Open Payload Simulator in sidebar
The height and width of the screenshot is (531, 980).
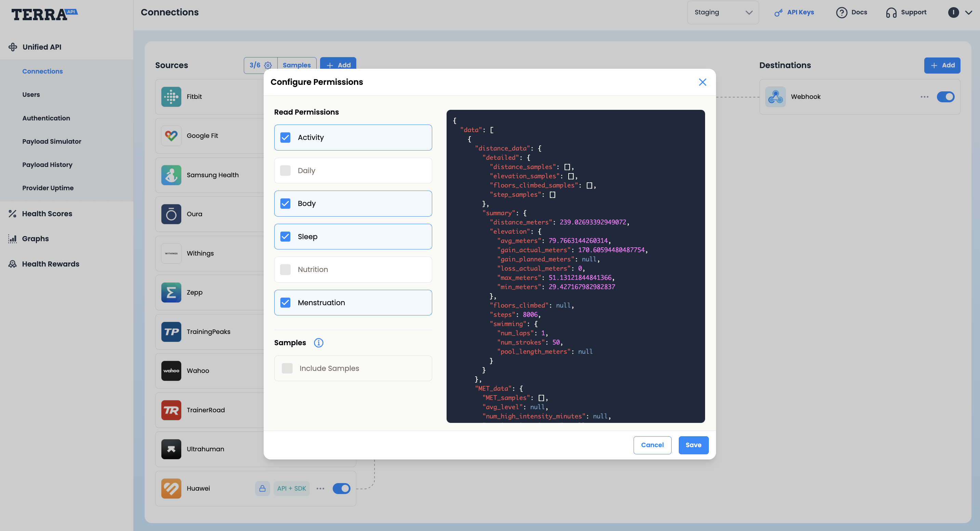52,141
